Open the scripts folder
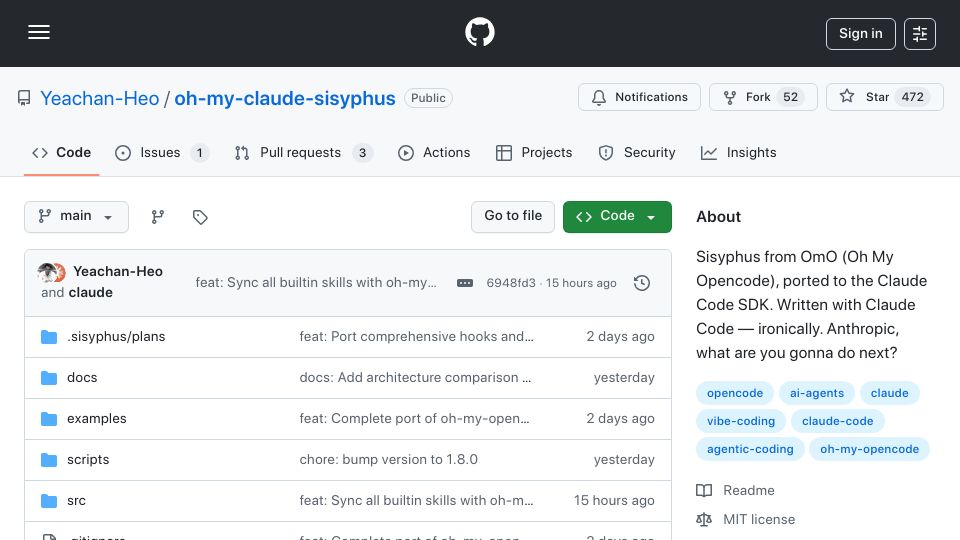The width and height of the screenshot is (960, 540). pyautogui.click(x=88, y=460)
